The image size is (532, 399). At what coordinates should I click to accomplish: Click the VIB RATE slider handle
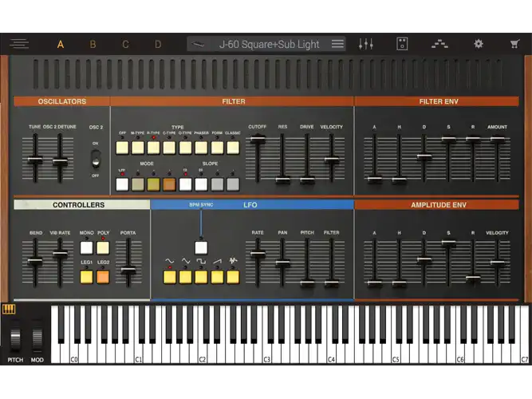pyautogui.click(x=60, y=253)
